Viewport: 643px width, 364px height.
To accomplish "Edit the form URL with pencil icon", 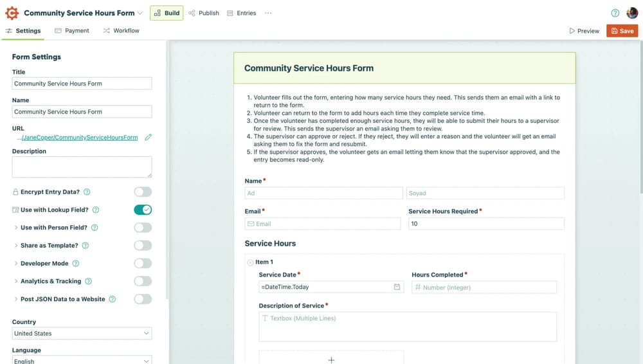I will click(x=148, y=138).
